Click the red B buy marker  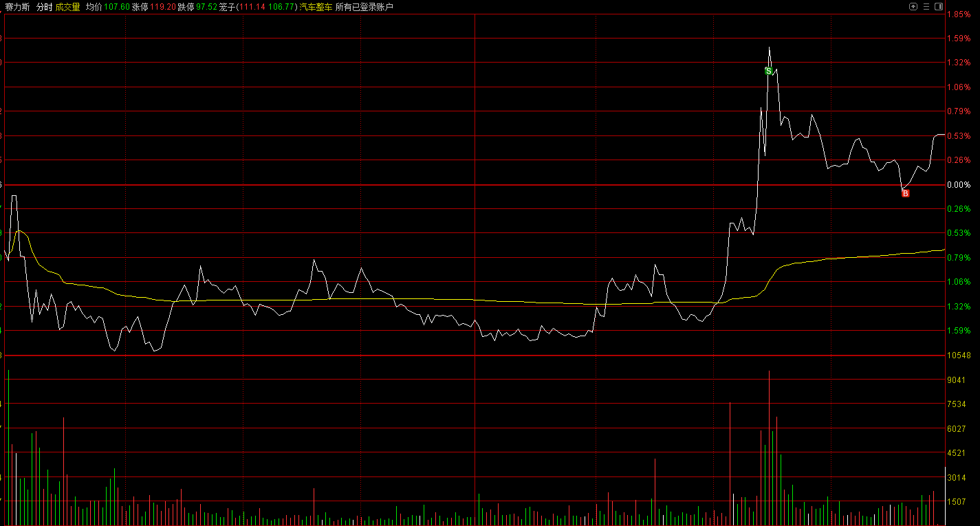[x=905, y=193]
